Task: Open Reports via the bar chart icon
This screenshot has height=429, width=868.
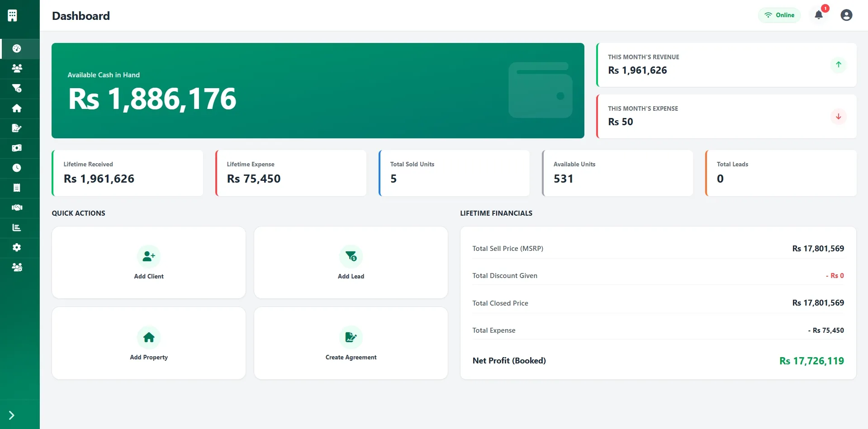Action: [x=17, y=227]
